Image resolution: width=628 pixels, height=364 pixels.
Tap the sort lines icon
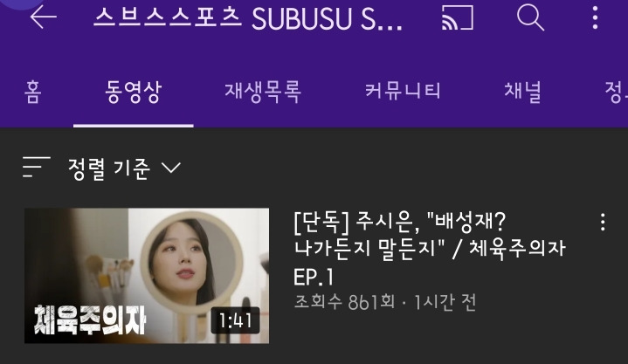pos(37,167)
